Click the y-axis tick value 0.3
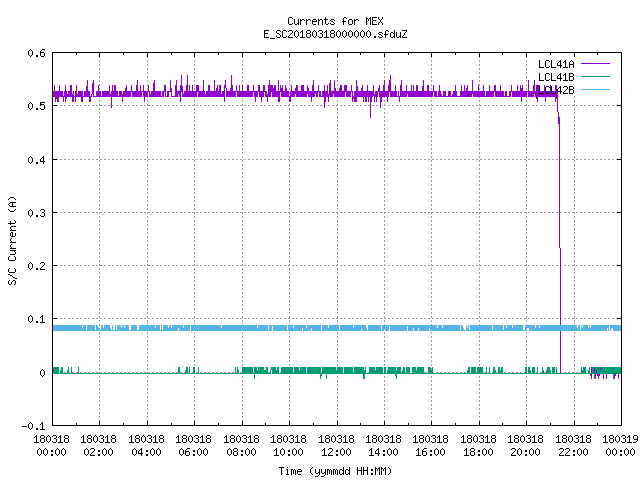The image size is (640, 480). (36, 213)
